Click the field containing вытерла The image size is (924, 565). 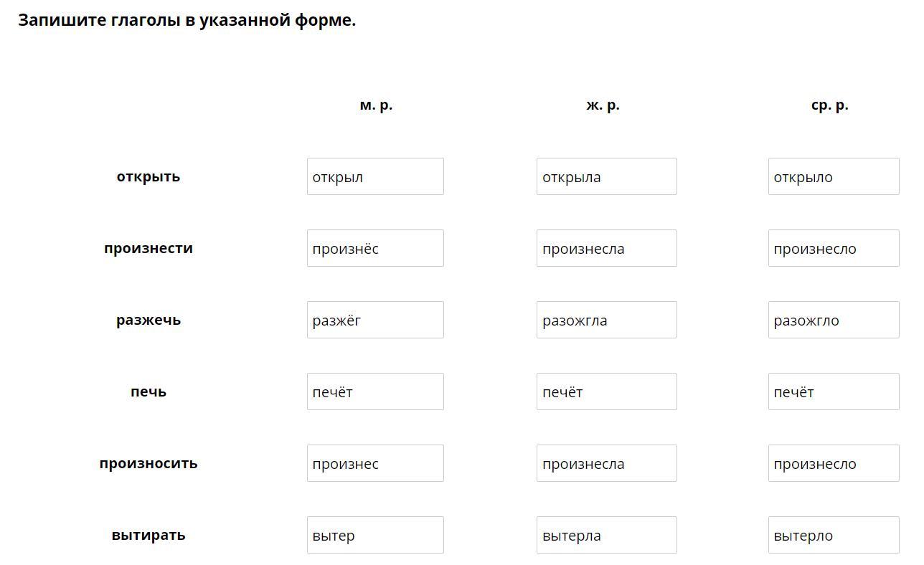click(x=606, y=535)
